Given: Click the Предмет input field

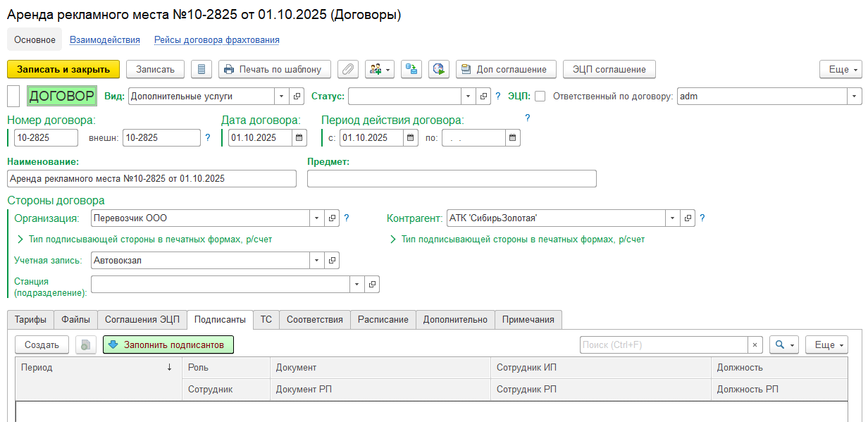Looking at the screenshot, I should tap(452, 179).
